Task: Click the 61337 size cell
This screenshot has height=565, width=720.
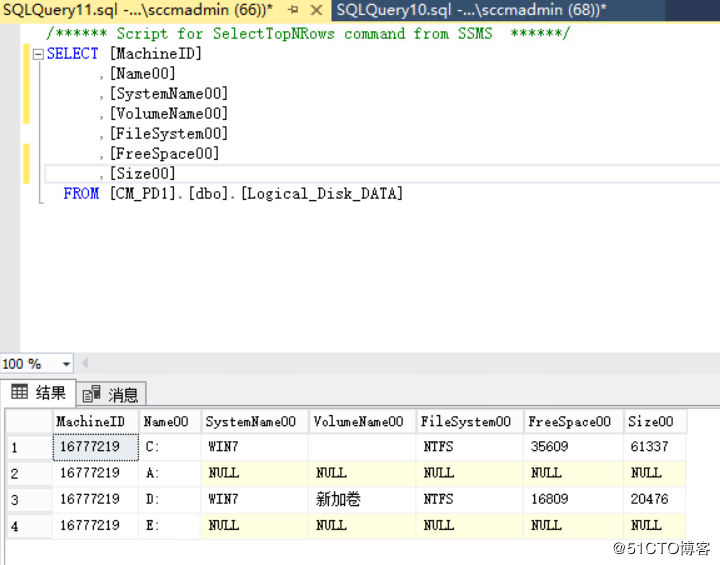Action: [x=655, y=447]
